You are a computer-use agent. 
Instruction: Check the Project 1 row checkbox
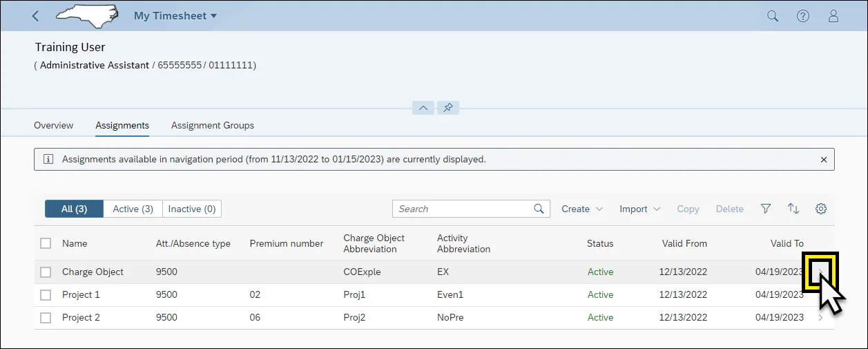tap(46, 295)
